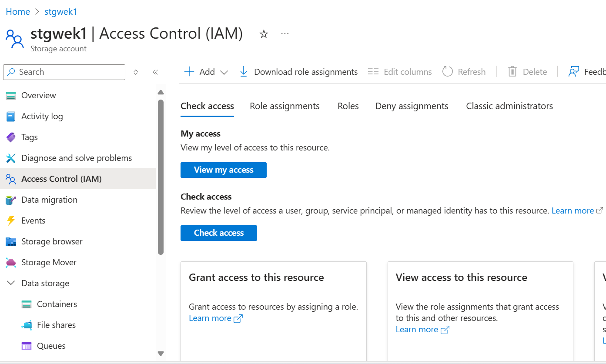Image resolution: width=606 pixels, height=364 pixels.
Task: Open the Activity log icon
Action: (x=11, y=117)
